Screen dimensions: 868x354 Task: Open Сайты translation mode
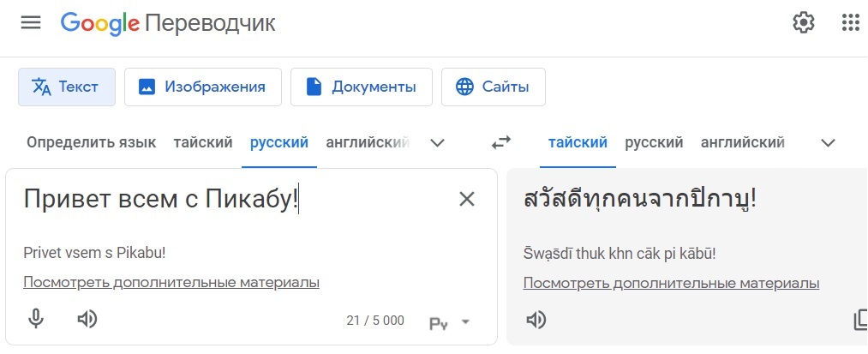[494, 87]
